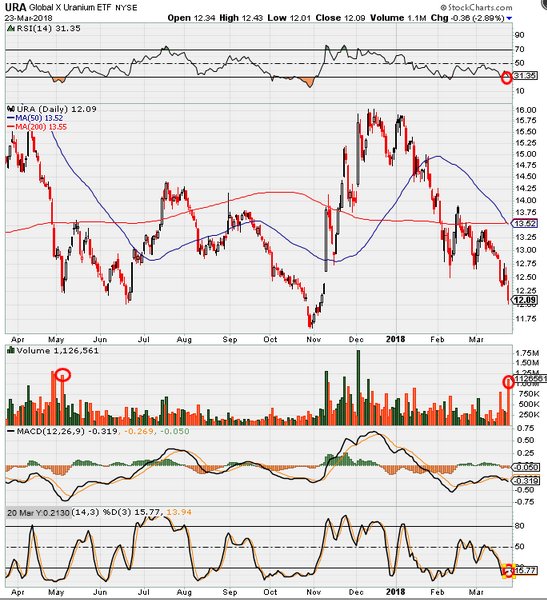This screenshot has width=547, height=600.
Task: Click the orange 13.94 stochastic value
Action: click(179, 512)
